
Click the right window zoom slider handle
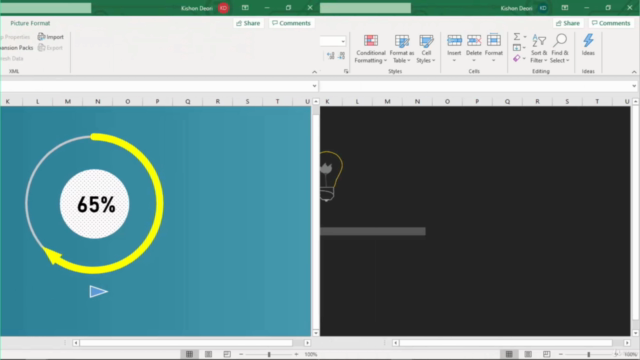click(x=589, y=354)
